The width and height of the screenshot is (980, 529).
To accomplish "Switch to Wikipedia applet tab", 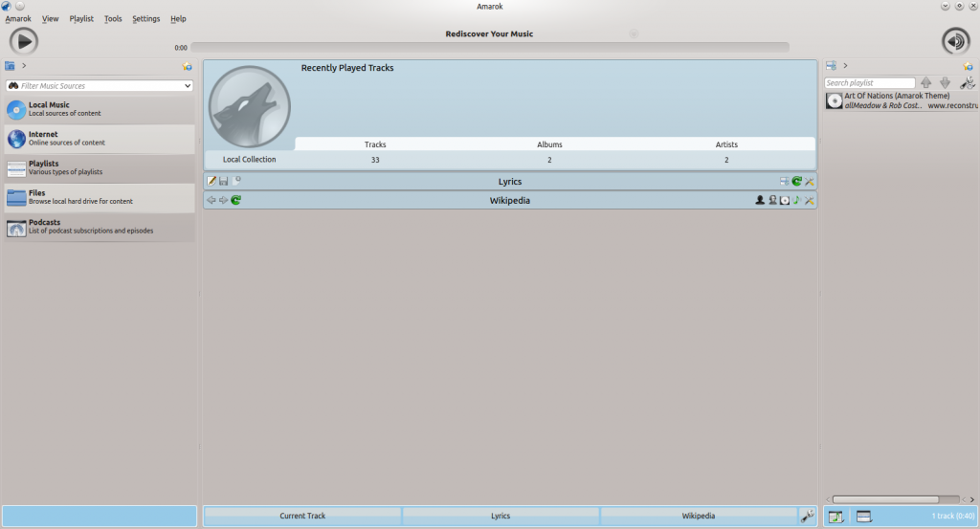I will (x=698, y=516).
